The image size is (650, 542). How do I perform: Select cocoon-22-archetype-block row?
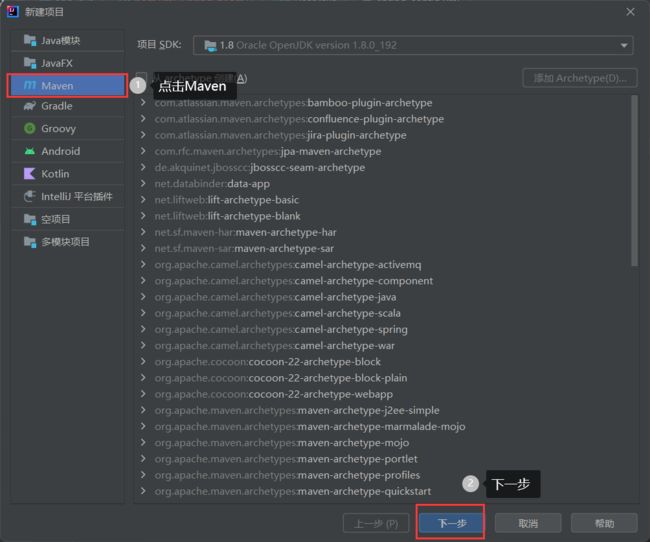(x=383, y=361)
